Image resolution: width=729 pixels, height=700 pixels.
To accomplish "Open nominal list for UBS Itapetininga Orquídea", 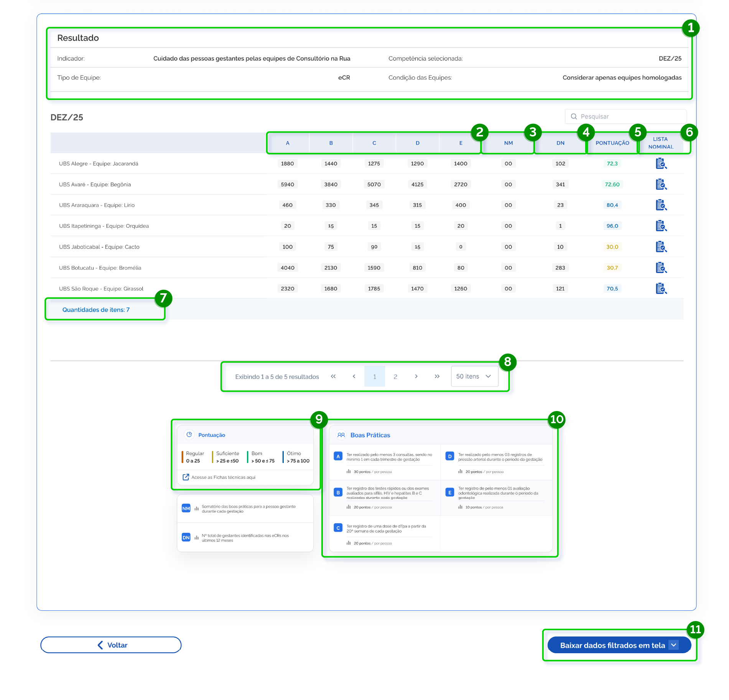I will pos(661,226).
